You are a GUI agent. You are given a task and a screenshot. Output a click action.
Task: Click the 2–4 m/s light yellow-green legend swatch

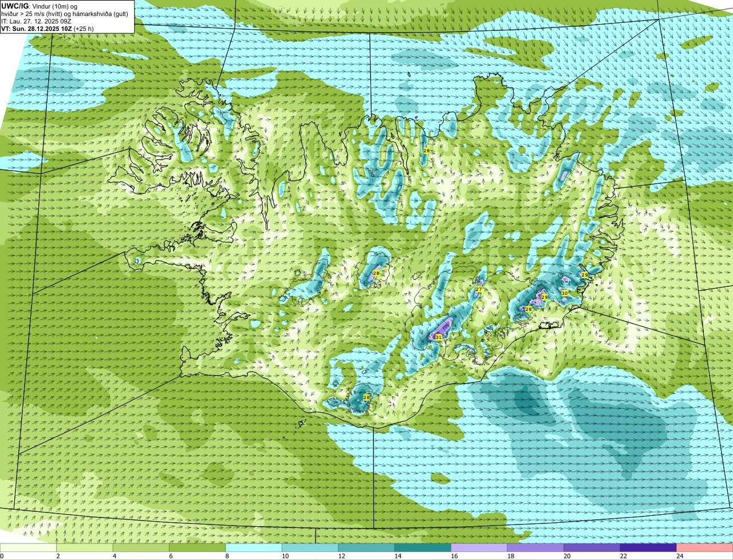pos(85,547)
